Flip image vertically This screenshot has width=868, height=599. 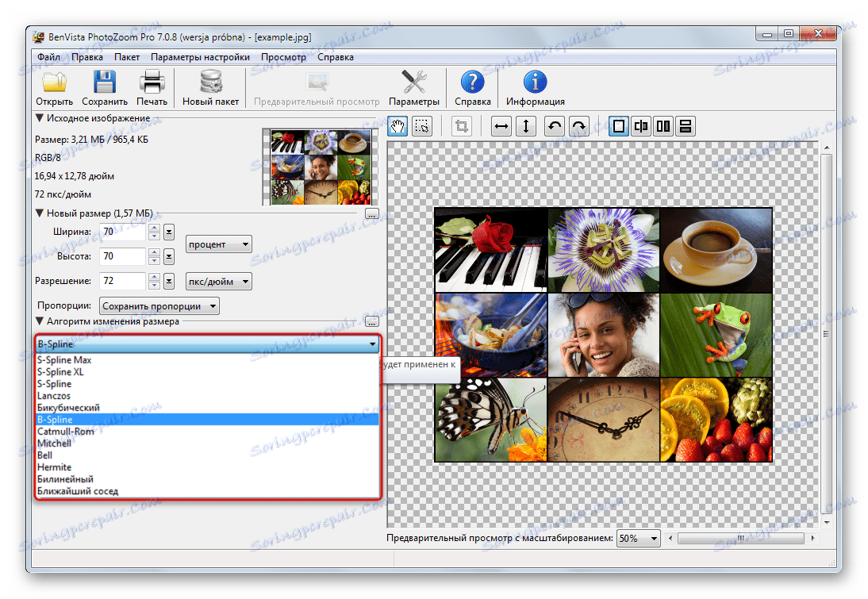click(525, 126)
